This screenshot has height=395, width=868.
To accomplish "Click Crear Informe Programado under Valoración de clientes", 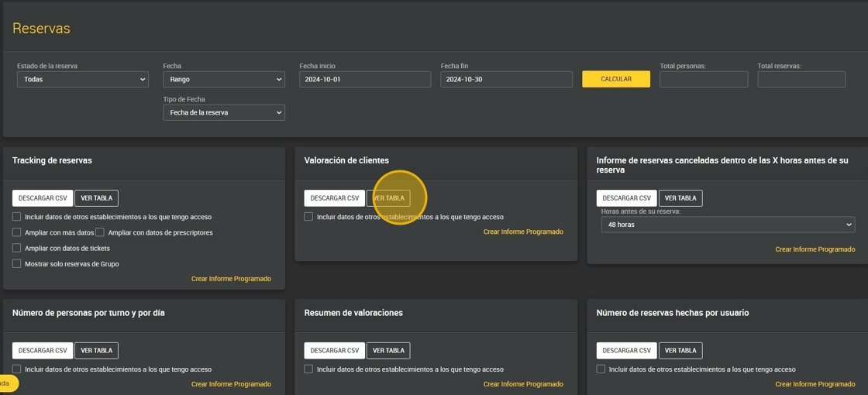I will pos(523,232).
